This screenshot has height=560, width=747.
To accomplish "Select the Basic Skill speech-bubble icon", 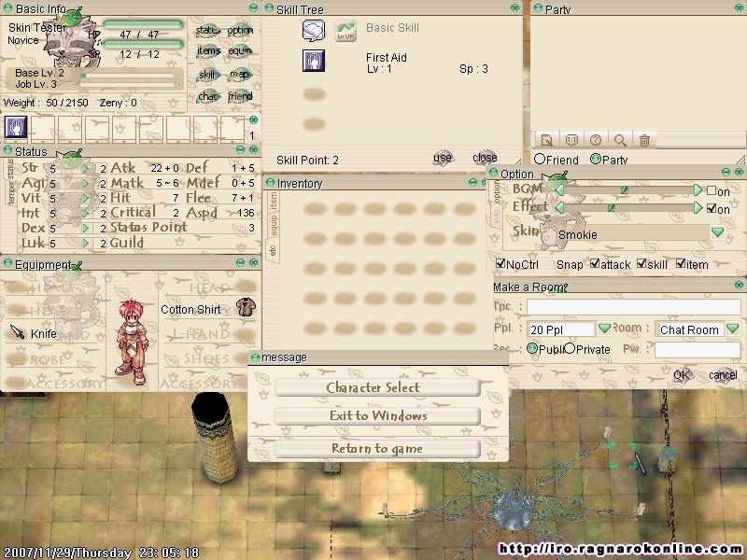I will tap(314, 31).
